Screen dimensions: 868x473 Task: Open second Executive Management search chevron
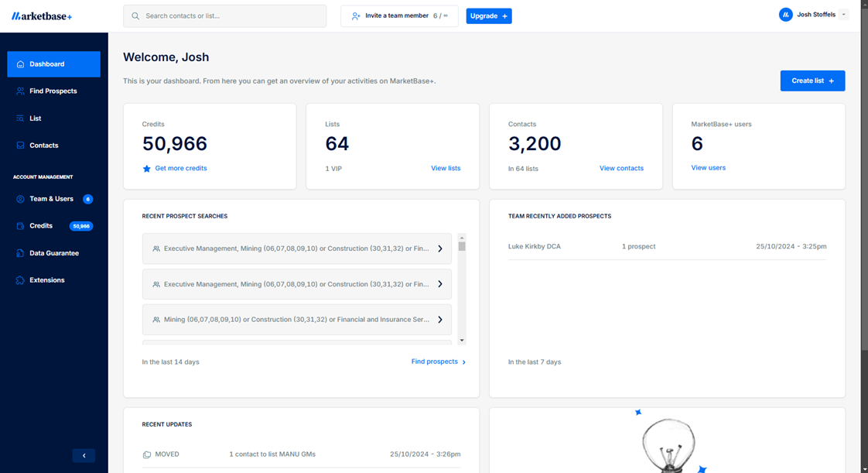[440, 284]
